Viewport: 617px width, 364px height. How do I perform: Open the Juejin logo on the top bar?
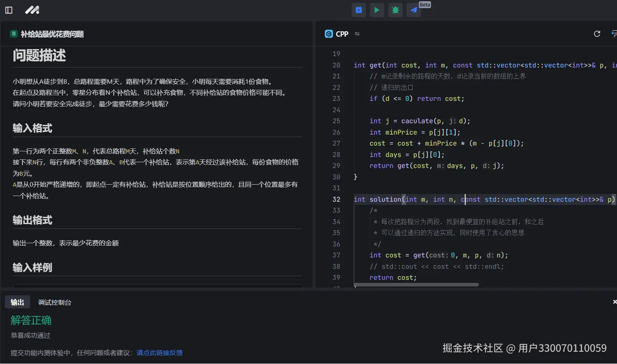coord(32,10)
